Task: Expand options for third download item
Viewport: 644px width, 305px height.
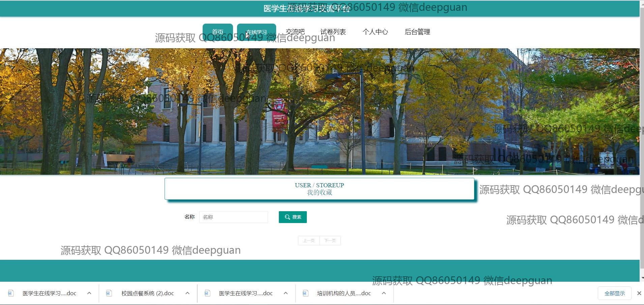Action: point(286,293)
